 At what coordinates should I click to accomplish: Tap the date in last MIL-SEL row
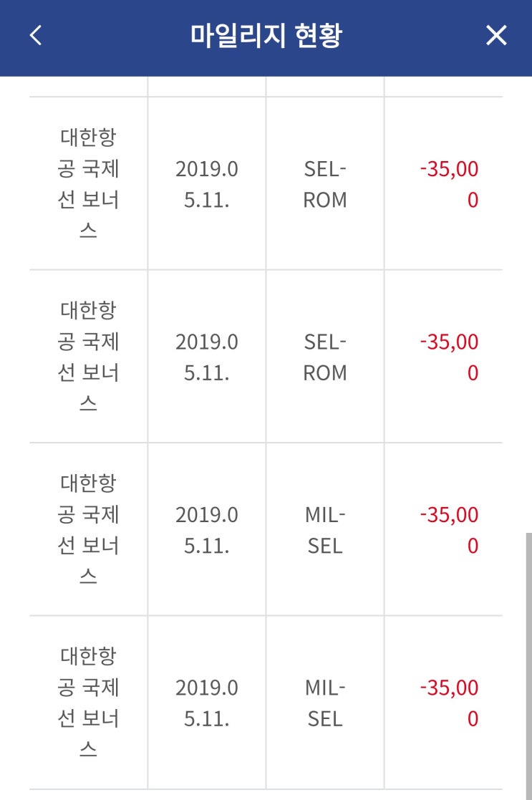point(207,702)
